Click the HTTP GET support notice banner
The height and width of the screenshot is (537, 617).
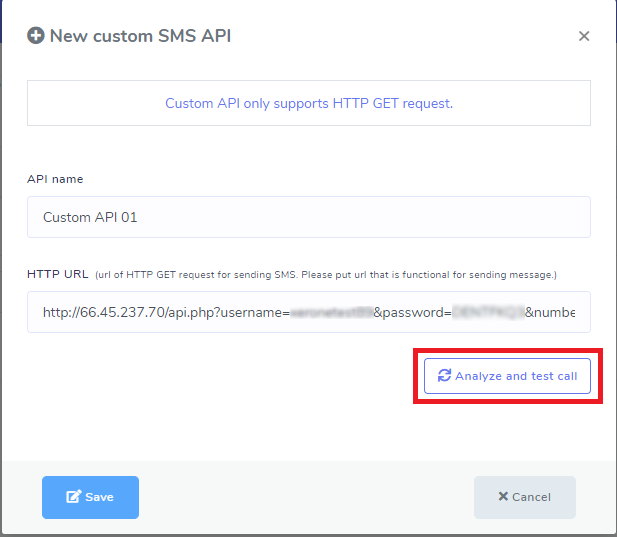308,103
